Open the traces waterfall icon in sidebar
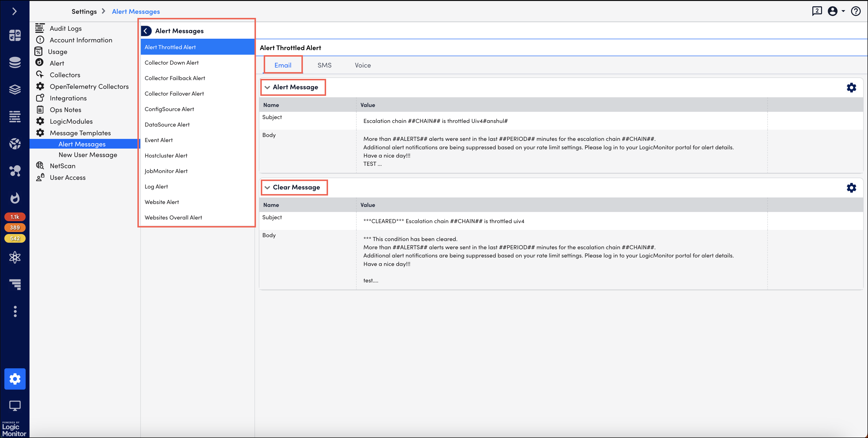Viewport: 868px width, 438px height. 15,285
